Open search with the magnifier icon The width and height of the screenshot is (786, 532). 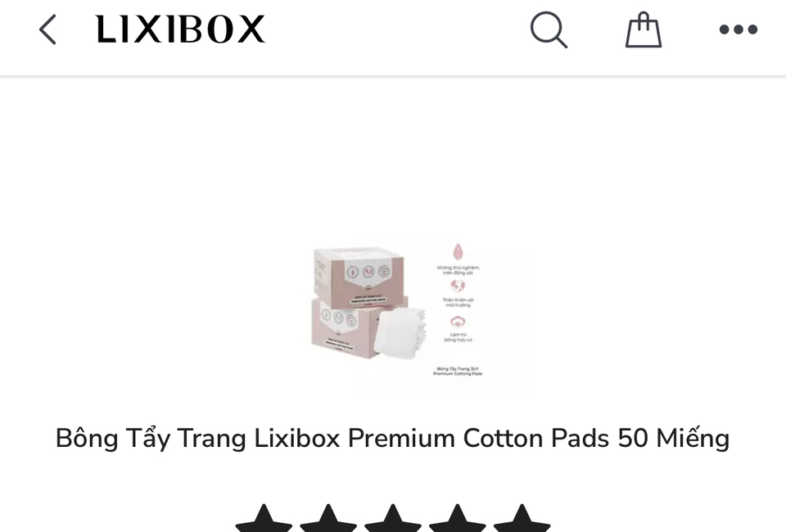[x=549, y=29]
